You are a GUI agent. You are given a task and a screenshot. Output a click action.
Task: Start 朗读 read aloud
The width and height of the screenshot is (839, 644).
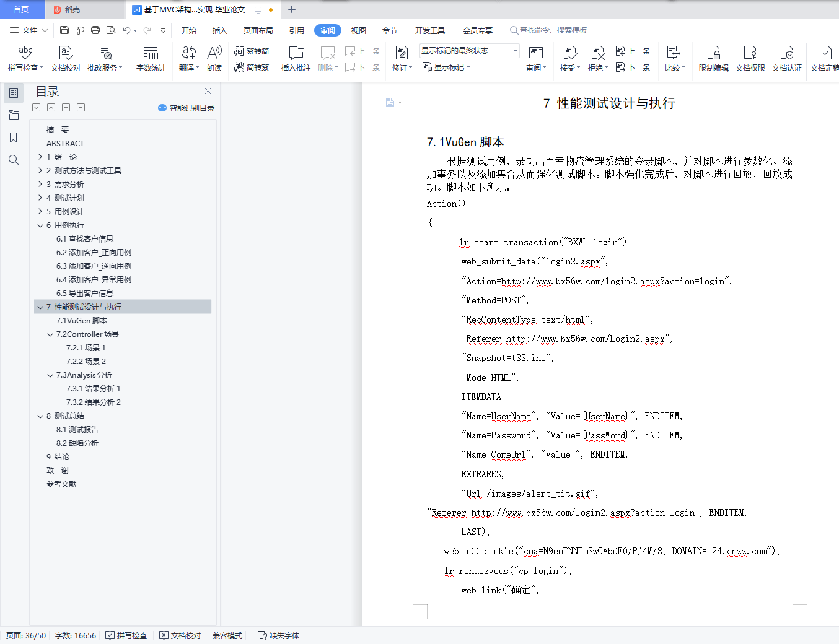(x=214, y=59)
